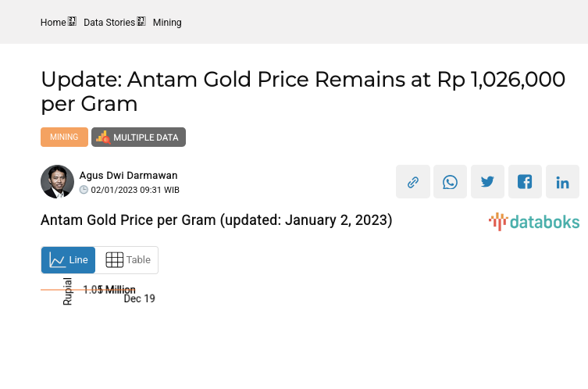Click the author's profile photo
The height and width of the screenshot is (389, 588).
coord(57,182)
